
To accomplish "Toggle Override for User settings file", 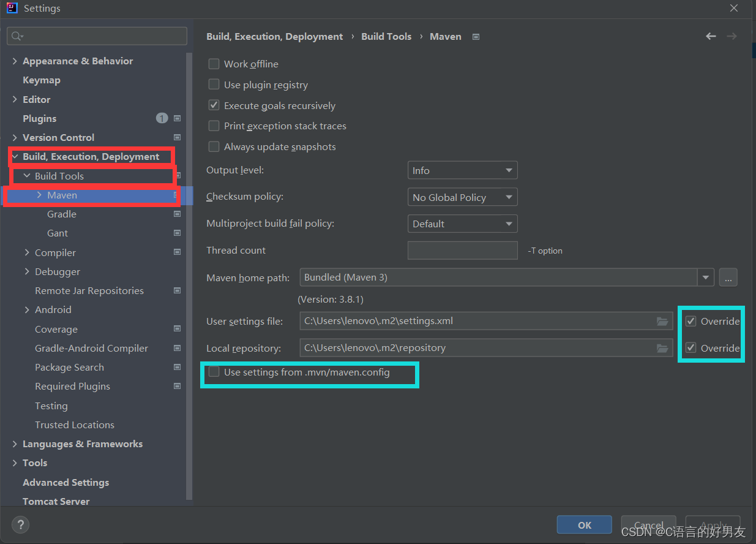I will 691,321.
